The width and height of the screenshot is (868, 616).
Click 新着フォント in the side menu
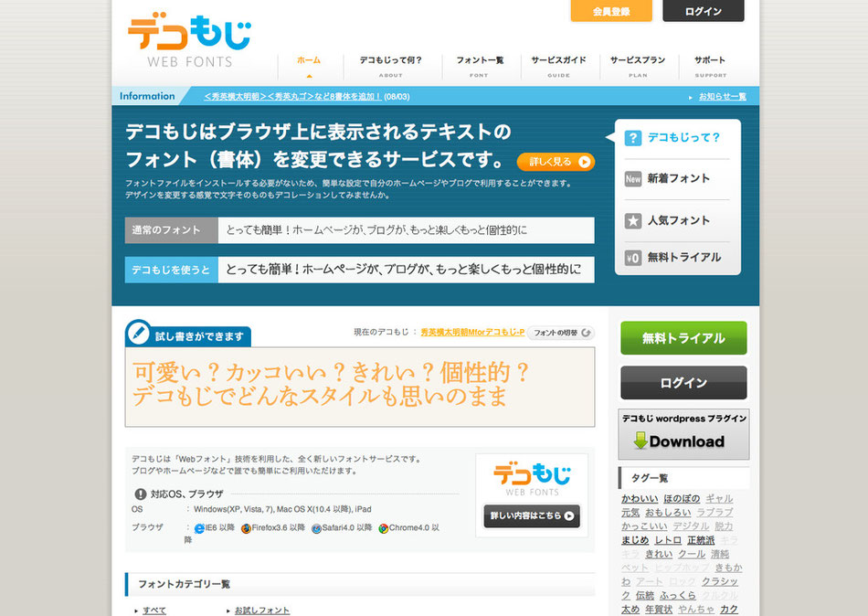tap(678, 178)
